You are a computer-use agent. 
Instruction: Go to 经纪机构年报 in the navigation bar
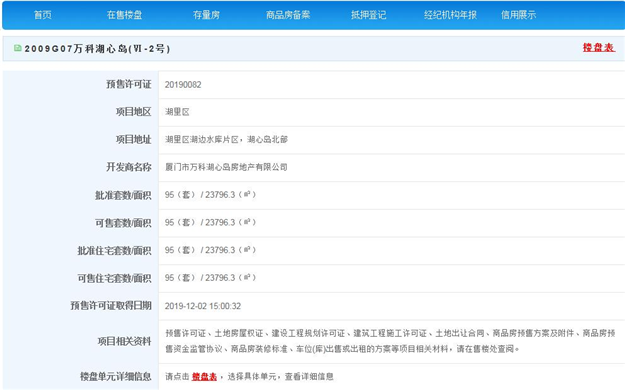450,15
